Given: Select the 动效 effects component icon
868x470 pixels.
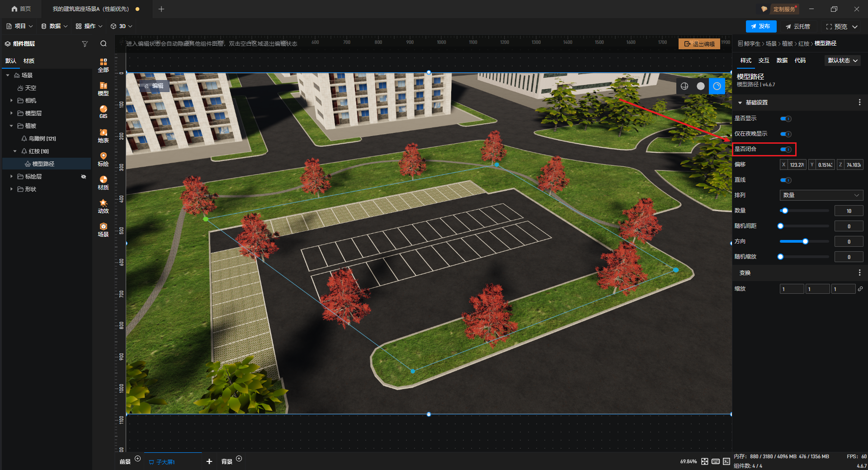Looking at the screenshot, I should coord(103,206).
